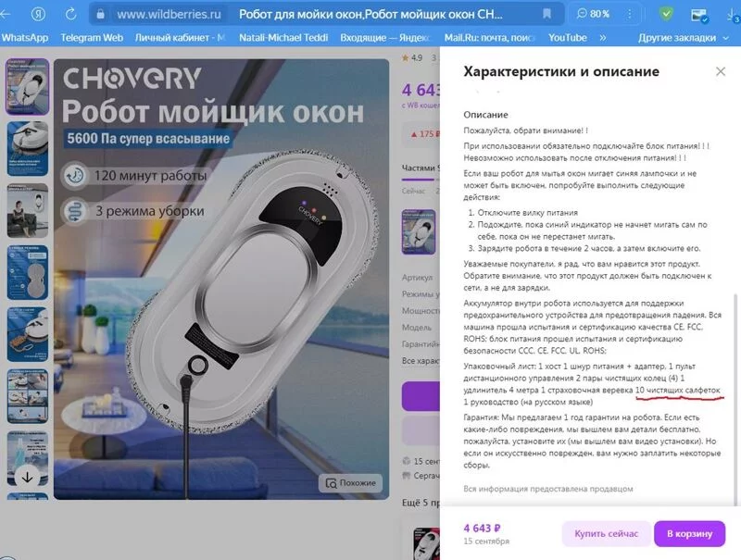Open the Входящие — Яндекс bookmark
This screenshot has width=741, height=560.
point(385,38)
